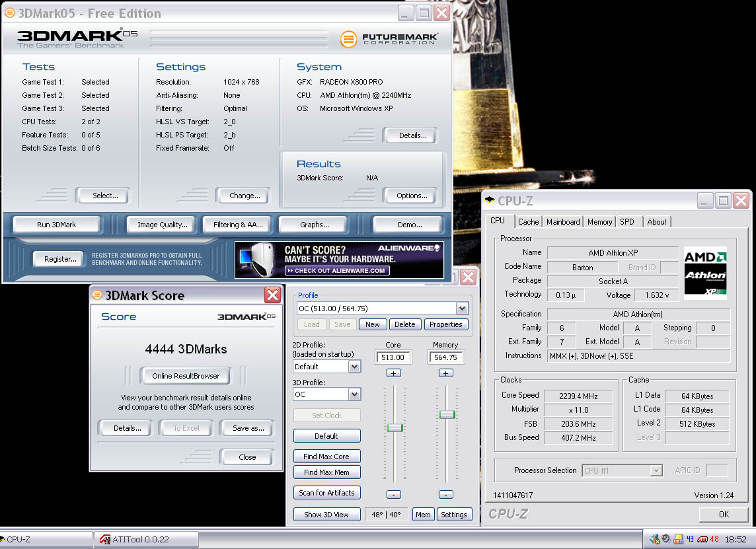Open the About tab
Image resolution: width=756 pixels, height=549 pixels.
tap(657, 222)
